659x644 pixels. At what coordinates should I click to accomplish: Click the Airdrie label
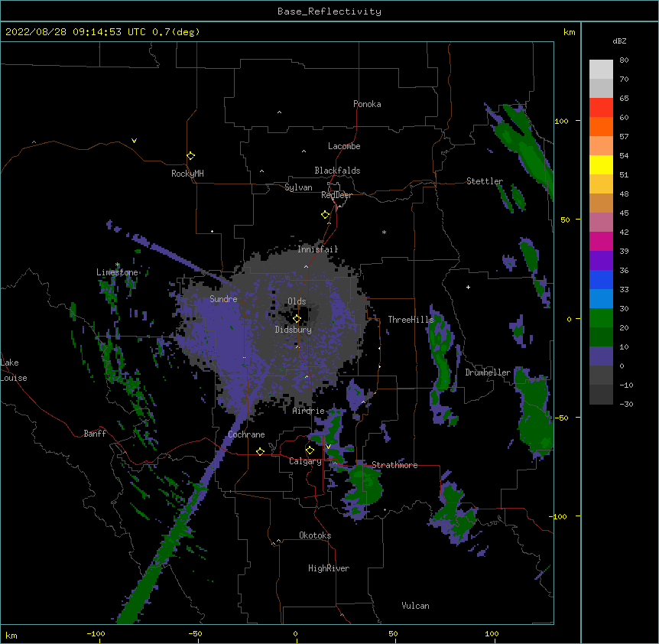pyautogui.click(x=308, y=411)
